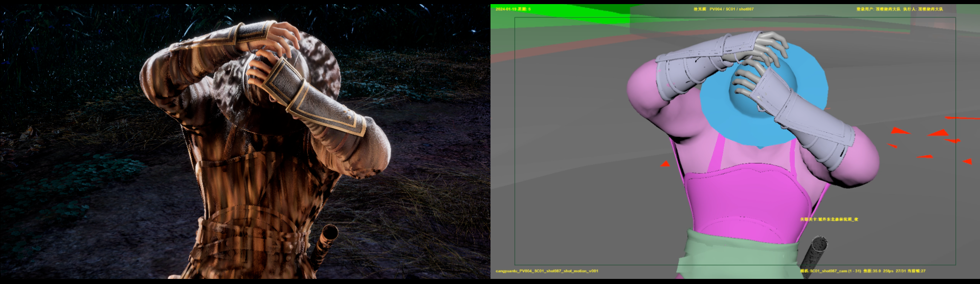This screenshot has width=980, height=284.
Task: Click the 35.0 focal length value
Action: pyautogui.click(x=877, y=271)
